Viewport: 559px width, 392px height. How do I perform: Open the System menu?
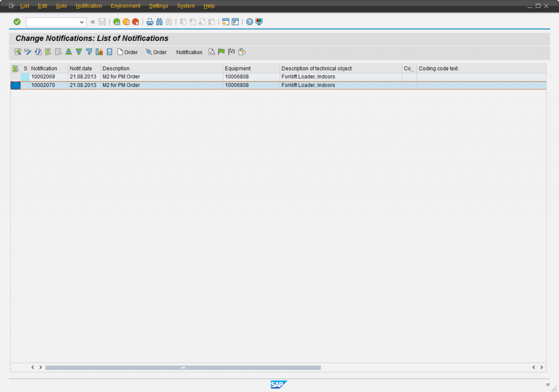tap(186, 6)
